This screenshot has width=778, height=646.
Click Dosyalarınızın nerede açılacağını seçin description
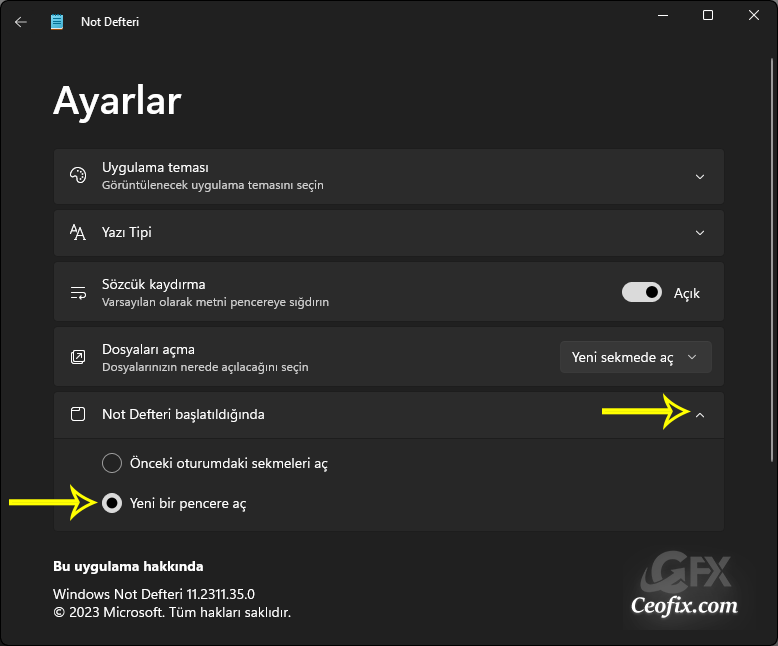click(205, 367)
